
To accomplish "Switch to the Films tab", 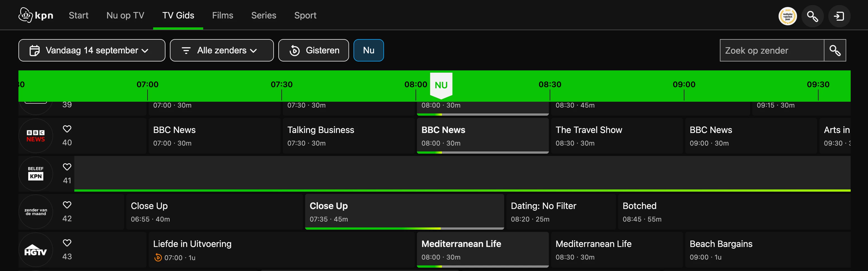I will click(222, 15).
